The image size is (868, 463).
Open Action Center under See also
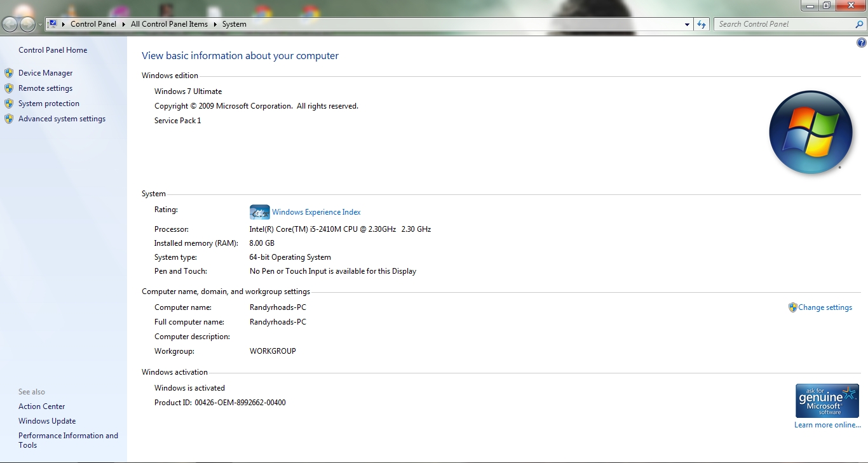pos(42,406)
